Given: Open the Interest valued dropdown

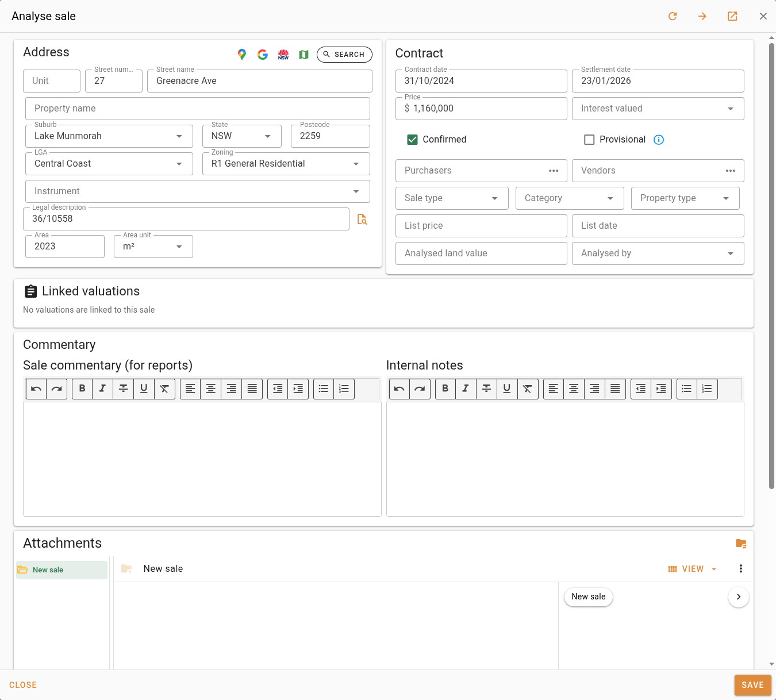Looking at the screenshot, I should click(658, 109).
